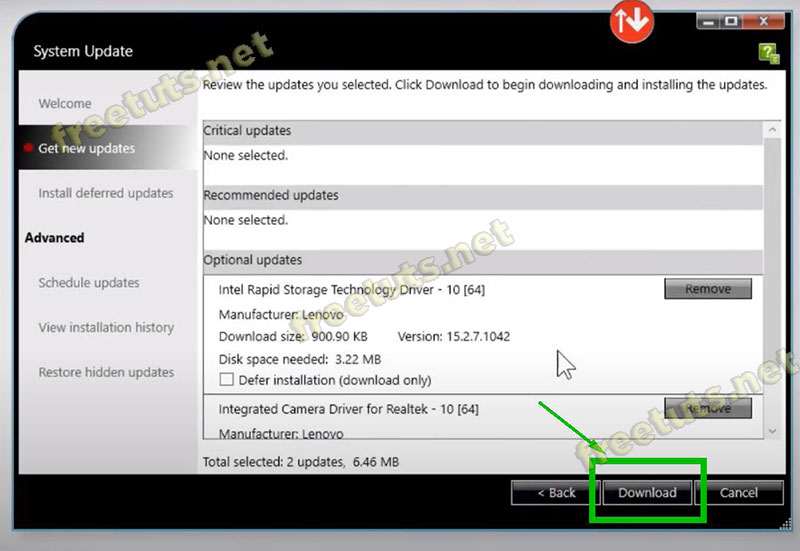800x551 pixels.
Task: Open Restore hidden updates
Action: [x=106, y=372]
